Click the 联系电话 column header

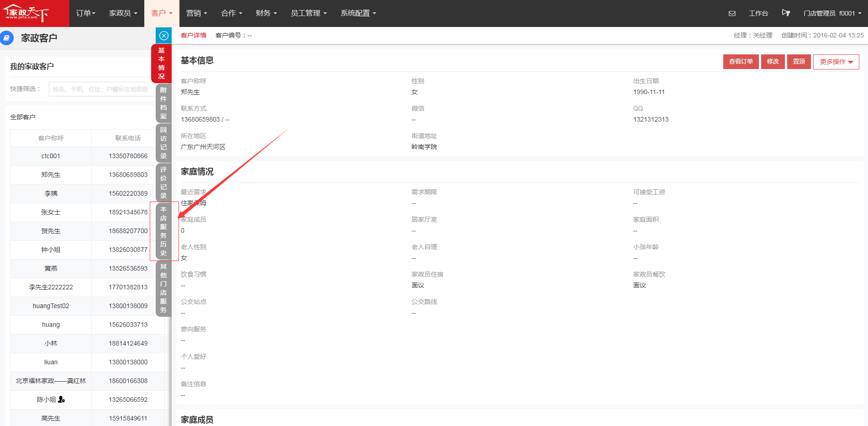click(x=128, y=138)
